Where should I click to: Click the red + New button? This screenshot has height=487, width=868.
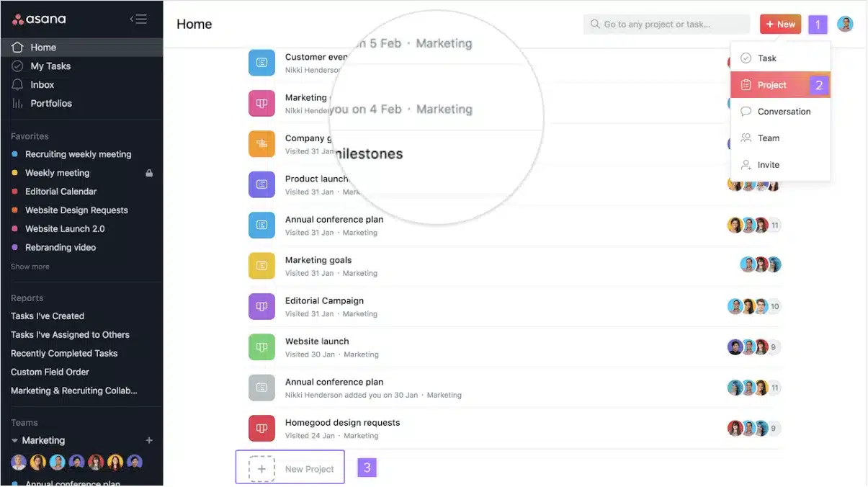[x=780, y=24]
